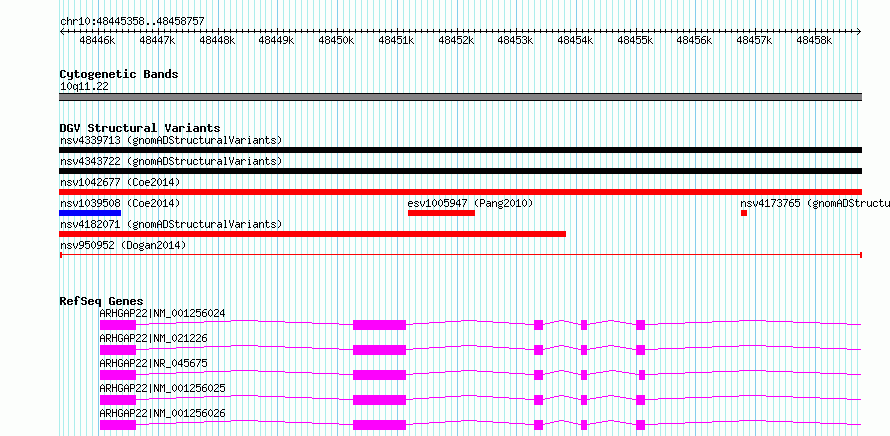Click the nsv4173765 variant label
Image resolution: width=890 pixels, height=436 pixels.
click(815, 203)
